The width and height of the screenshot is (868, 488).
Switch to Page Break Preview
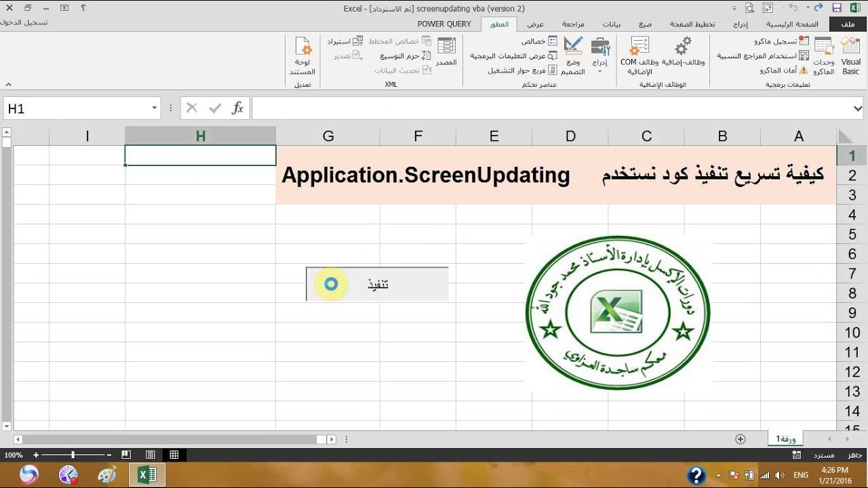click(x=126, y=455)
